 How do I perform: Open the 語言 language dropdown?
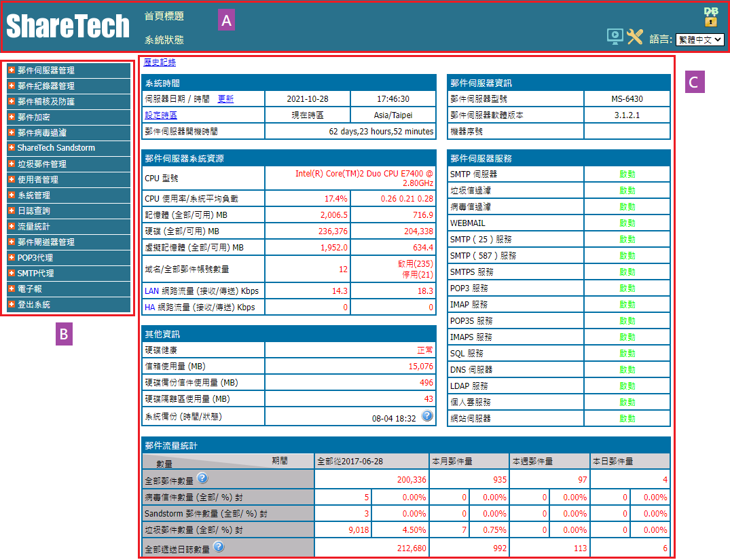699,39
